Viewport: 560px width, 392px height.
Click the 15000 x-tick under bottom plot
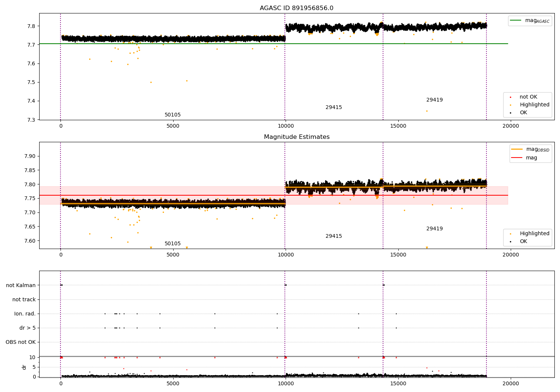[x=398, y=384]
